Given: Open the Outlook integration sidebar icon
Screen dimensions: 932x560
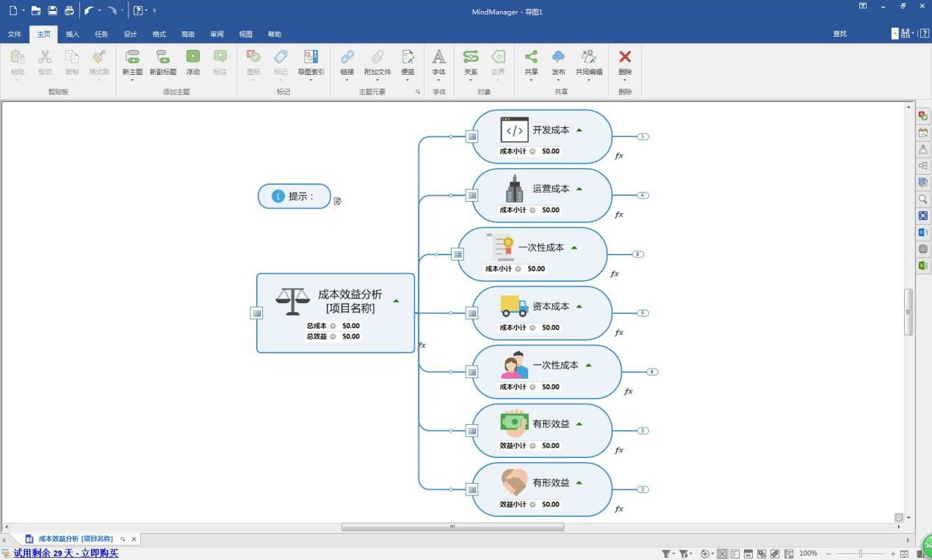Looking at the screenshot, I should (x=922, y=233).
